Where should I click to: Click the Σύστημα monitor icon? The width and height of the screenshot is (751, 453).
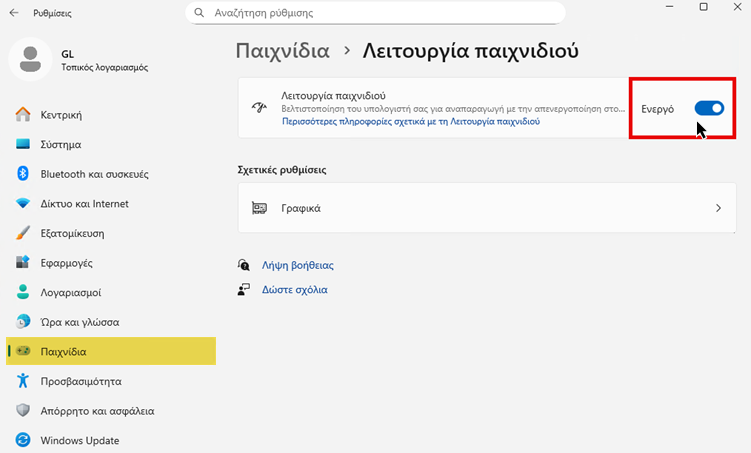(x=23, y=144)
